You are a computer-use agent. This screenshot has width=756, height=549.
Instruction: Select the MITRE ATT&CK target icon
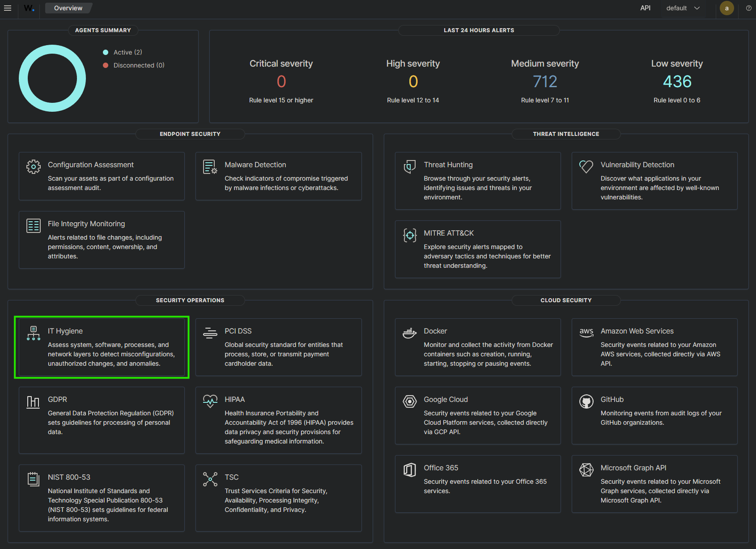[x=409, y=235]
